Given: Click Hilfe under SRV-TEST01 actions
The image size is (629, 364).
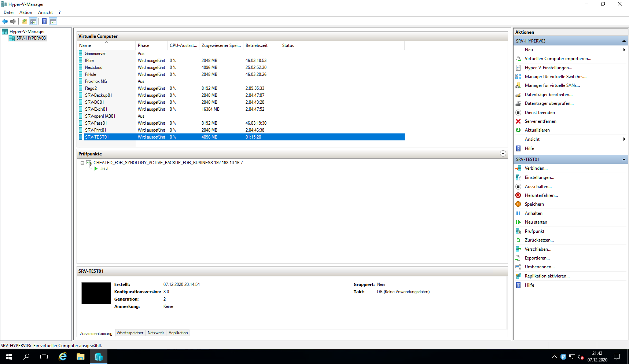Looking at the screenshot, I should point(529,285).
